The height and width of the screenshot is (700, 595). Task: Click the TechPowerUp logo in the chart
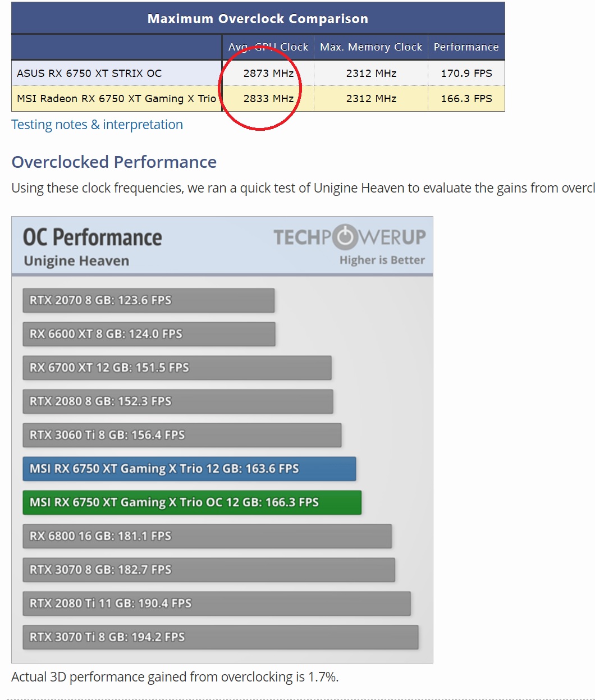pos(349,237)
